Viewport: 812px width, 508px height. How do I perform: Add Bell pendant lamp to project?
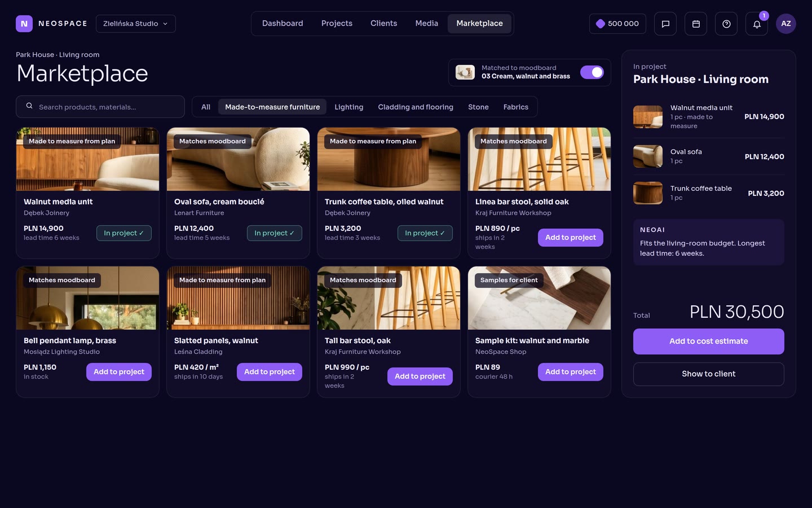(119, 372)
